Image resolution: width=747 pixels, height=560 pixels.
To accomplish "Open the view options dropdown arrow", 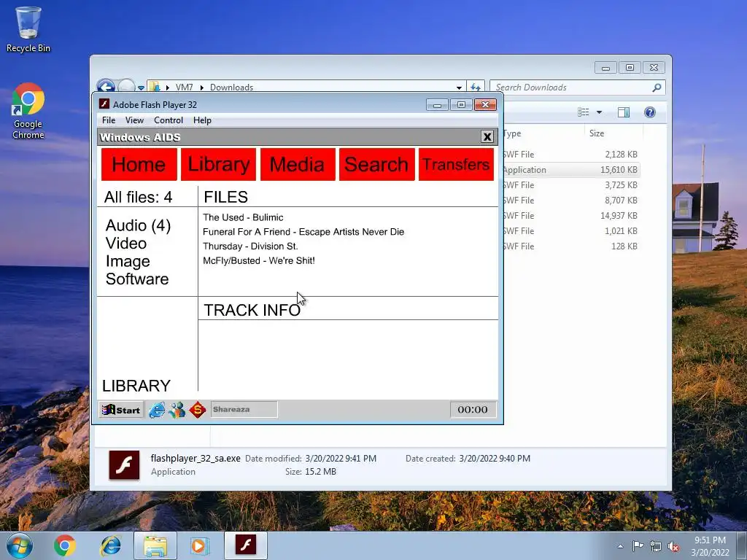I will click(x=600, y=112).
